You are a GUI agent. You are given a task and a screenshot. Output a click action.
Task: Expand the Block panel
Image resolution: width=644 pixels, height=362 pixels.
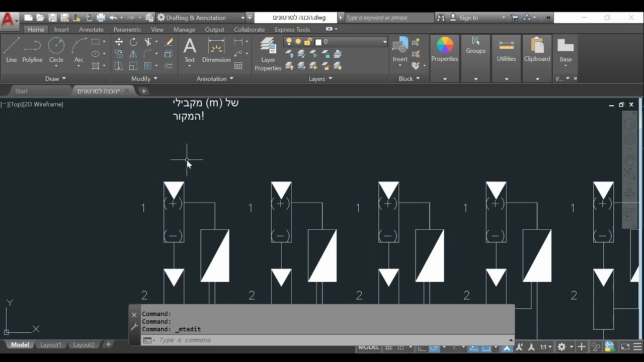click(x=409, y=78)
